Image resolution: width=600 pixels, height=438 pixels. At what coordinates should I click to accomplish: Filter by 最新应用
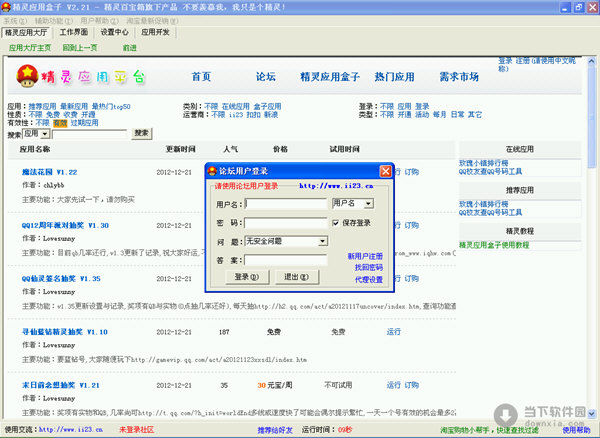coord(74,106)
